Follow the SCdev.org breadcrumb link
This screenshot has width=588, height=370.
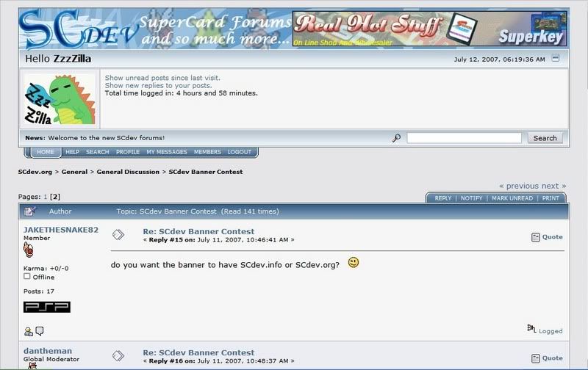[x=35, y=172]
